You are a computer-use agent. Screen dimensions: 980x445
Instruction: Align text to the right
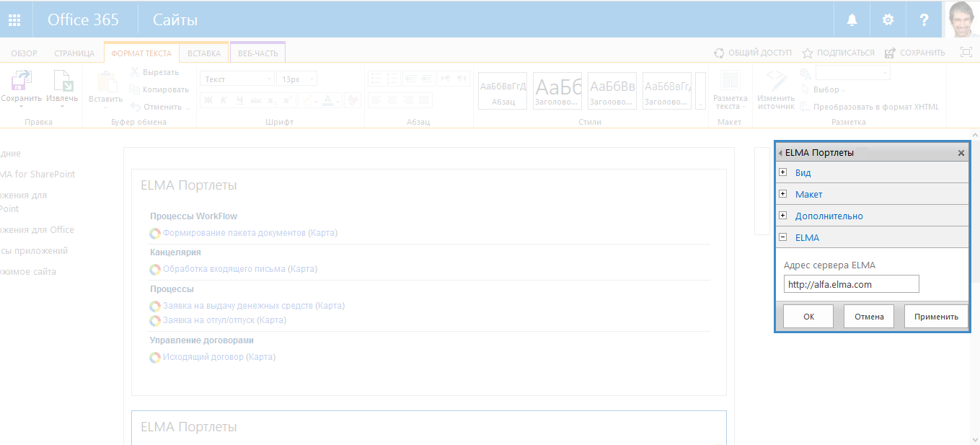click(410, 100)
